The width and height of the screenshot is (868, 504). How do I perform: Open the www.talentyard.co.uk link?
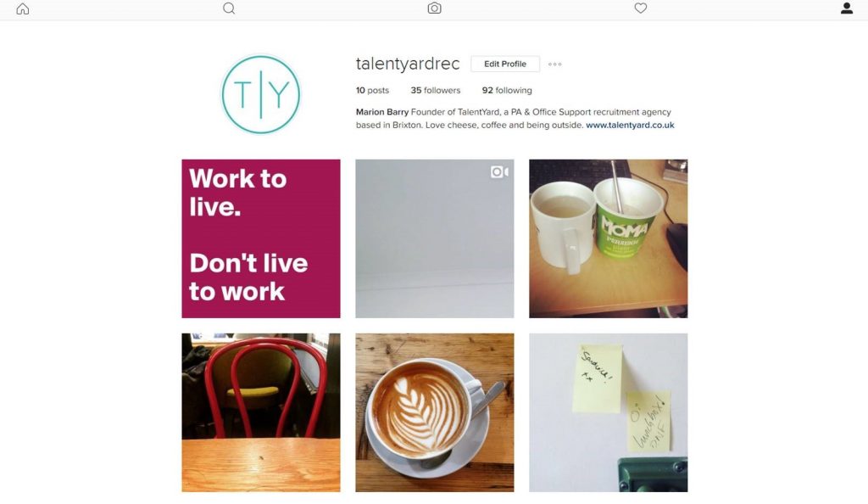[630, 126]
